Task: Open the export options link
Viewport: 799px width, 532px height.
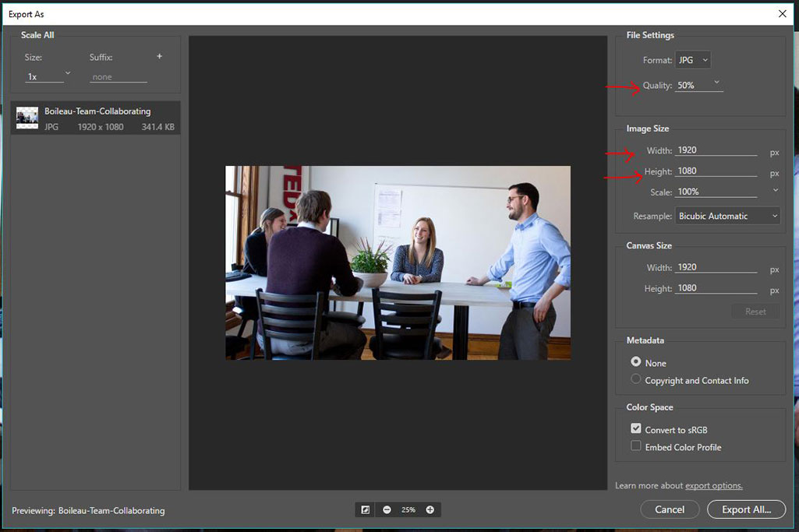Action: coord(714,486)
